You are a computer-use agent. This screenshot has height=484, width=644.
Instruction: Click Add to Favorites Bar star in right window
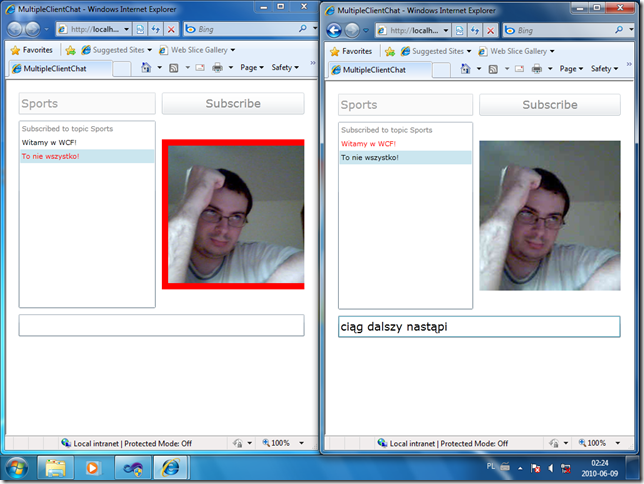click(x=390, y=51)
